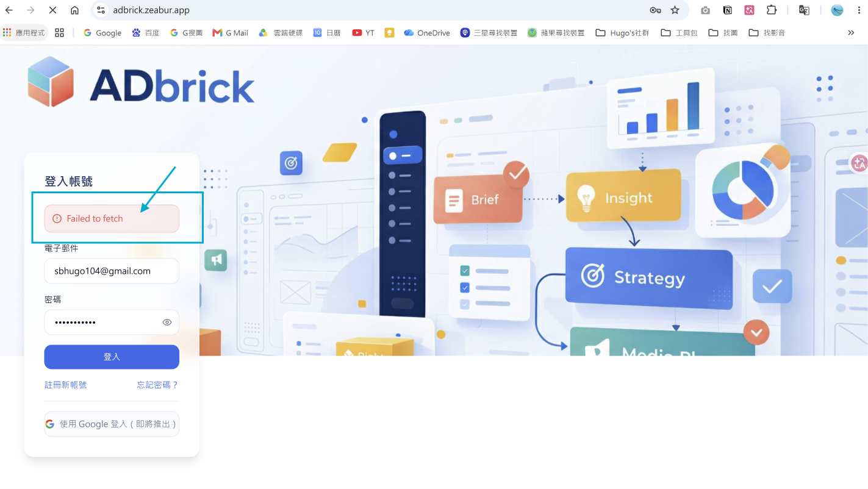The height and width of the screenshot is (489, 868).
Task: Open the G Mail bookmark
Action: point(231,33)
